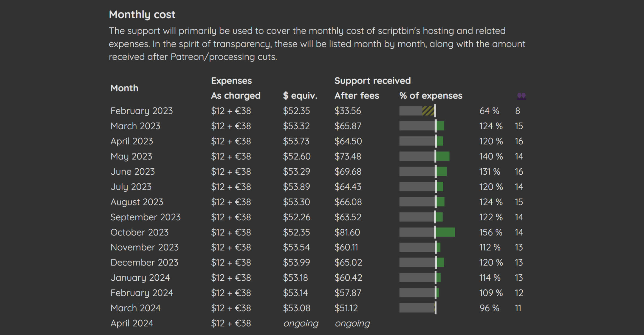Screen dimensions: 644x335
Task: Select the September 2023 row label
Action: [x=145, y=217]
